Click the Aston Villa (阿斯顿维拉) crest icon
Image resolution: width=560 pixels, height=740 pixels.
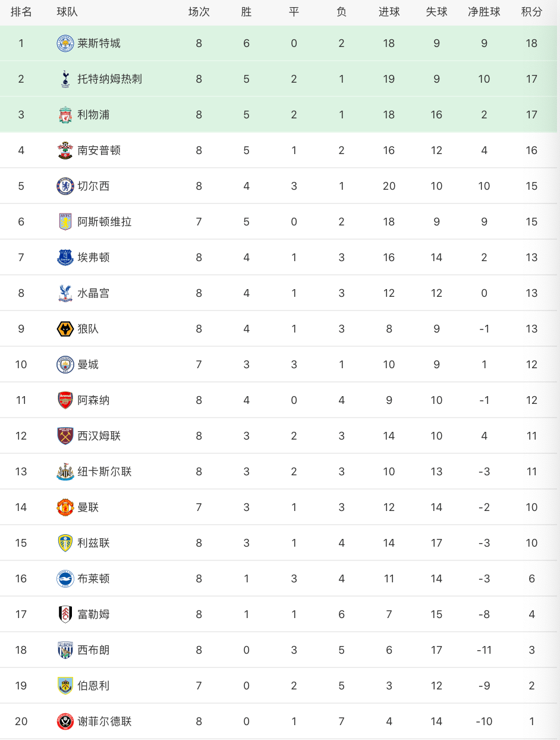point(65,222)
